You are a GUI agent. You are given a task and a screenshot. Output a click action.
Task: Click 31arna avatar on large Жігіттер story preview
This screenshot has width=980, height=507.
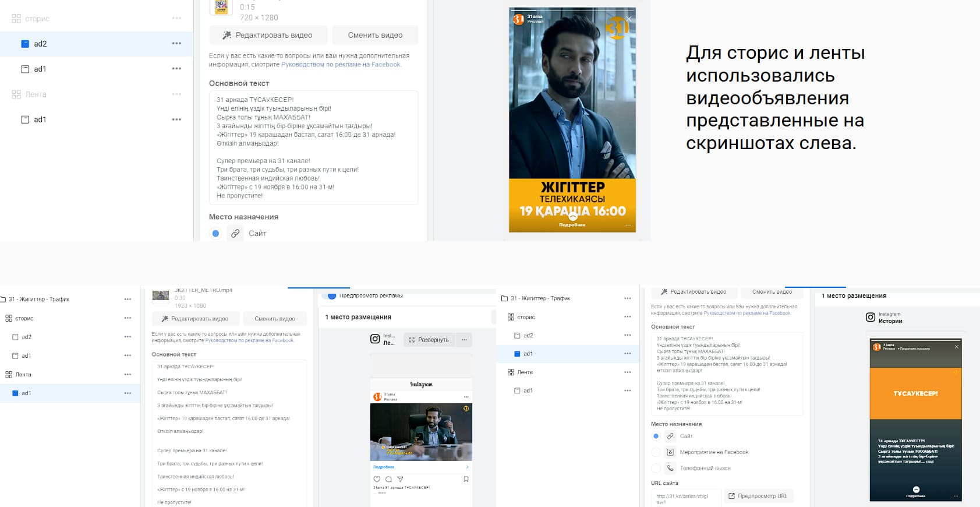coord(518,19)
